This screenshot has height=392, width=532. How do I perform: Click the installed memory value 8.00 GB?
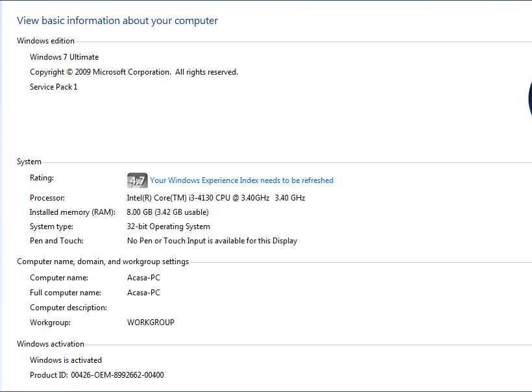[167, 212]
